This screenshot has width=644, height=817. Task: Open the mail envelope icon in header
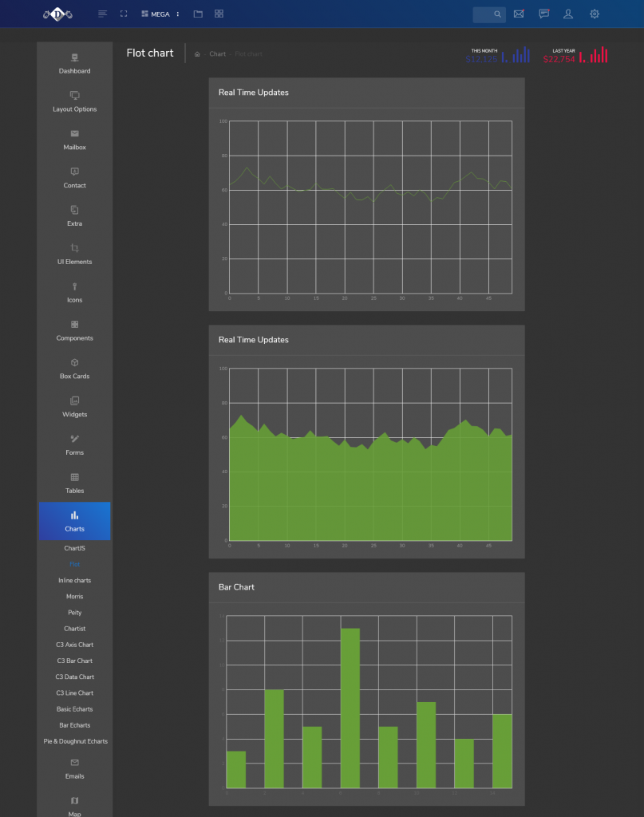click(x=519, y=14)
